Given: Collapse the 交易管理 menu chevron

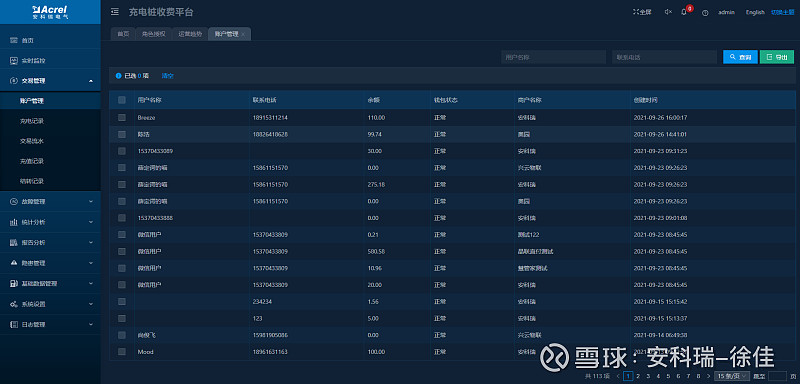Looking at the screenshot, I should 91,81.
